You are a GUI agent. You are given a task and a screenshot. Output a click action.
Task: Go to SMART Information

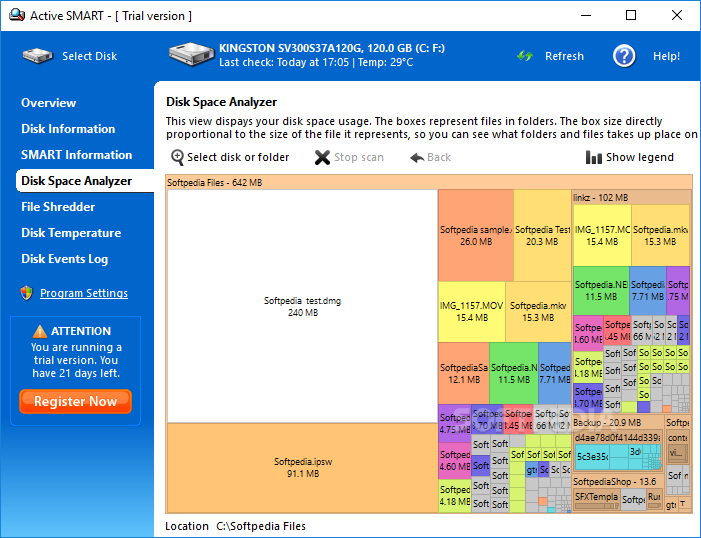76,155
